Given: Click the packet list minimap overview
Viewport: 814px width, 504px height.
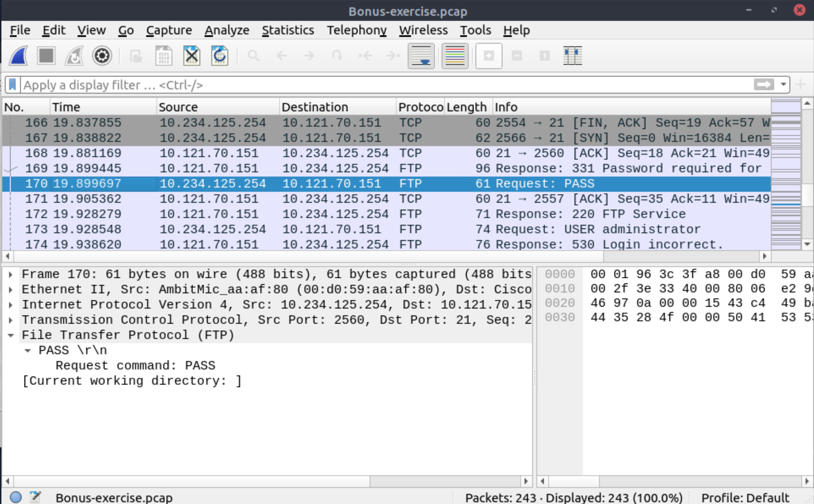Looking at the screenshot, I should tap(786, 174).
